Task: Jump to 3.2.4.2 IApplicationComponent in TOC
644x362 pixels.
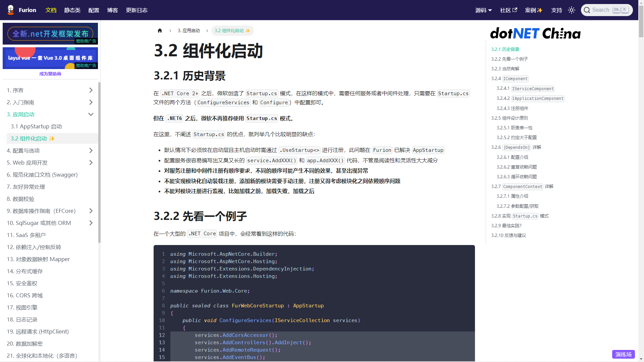Action: coord(531,98)
